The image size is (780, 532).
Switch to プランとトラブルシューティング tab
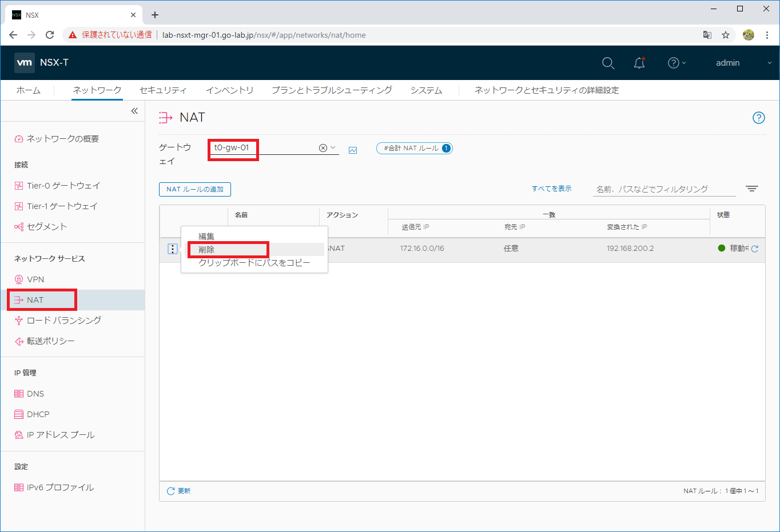click(332, 90)
